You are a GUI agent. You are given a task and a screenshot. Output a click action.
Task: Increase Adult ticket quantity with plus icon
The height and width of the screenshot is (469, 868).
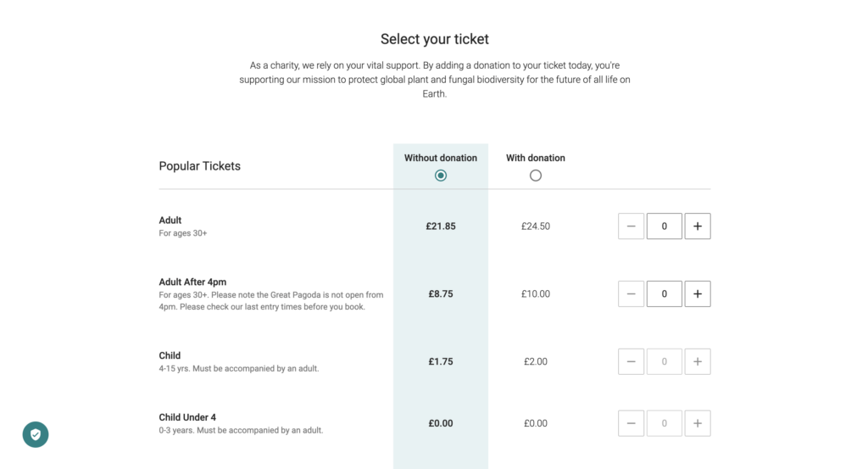(x=698, y=226)
